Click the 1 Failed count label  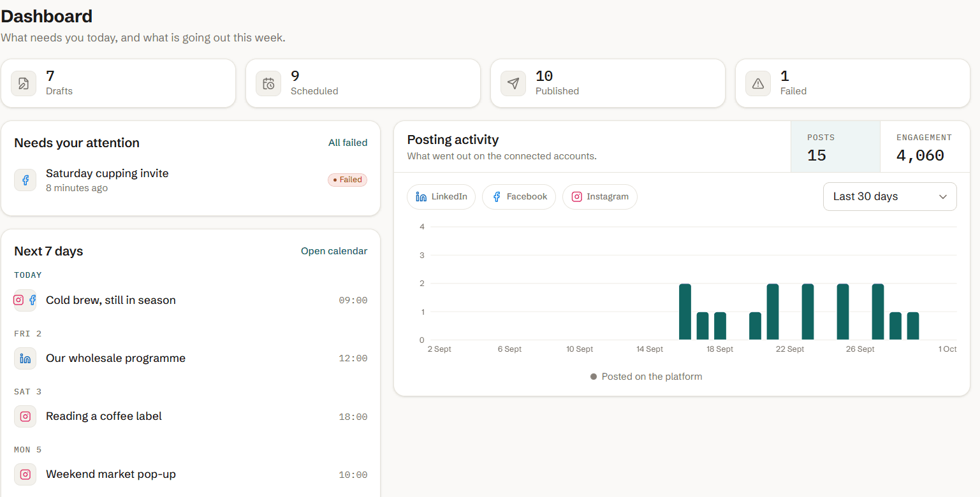(793, 83)
